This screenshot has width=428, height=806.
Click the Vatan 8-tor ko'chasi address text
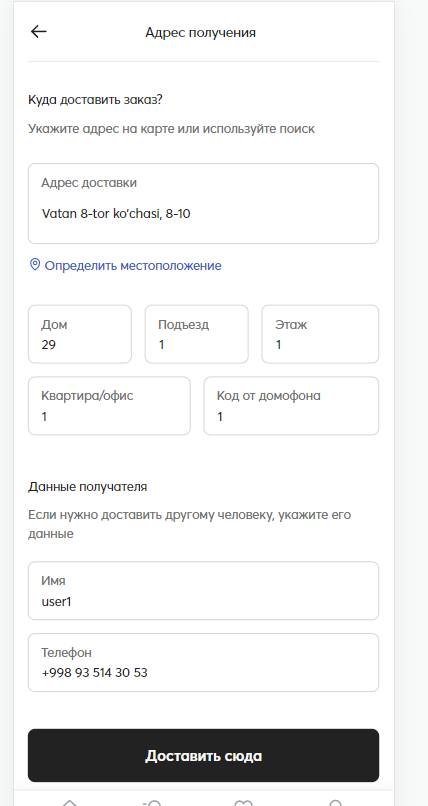pos(116,213)
